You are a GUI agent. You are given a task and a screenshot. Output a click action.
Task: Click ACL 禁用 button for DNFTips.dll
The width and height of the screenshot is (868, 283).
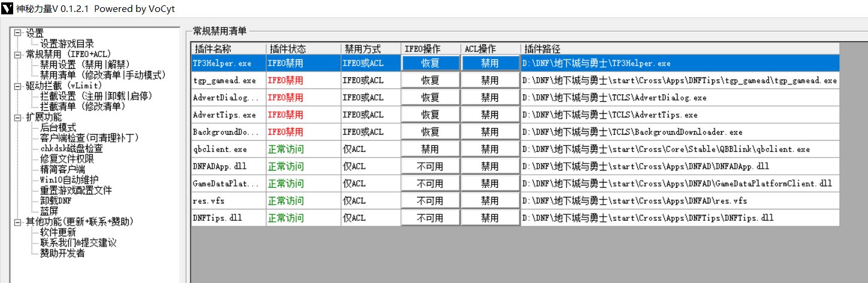click(x=490, y=218)
